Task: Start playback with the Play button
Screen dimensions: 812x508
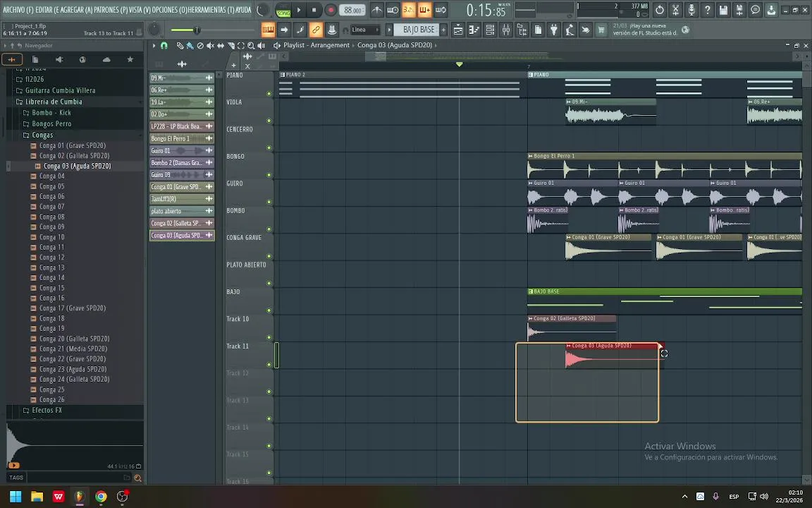Action: [299, 10]
